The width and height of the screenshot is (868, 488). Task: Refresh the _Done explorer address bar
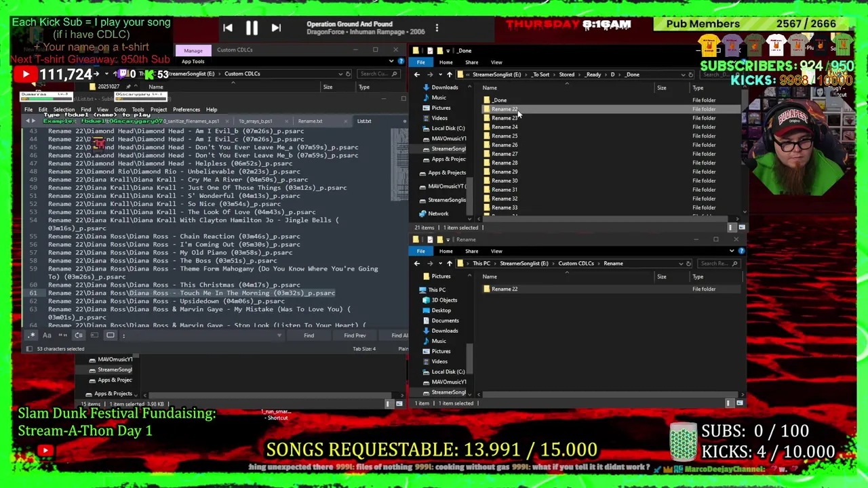click(x=690, y=75)
